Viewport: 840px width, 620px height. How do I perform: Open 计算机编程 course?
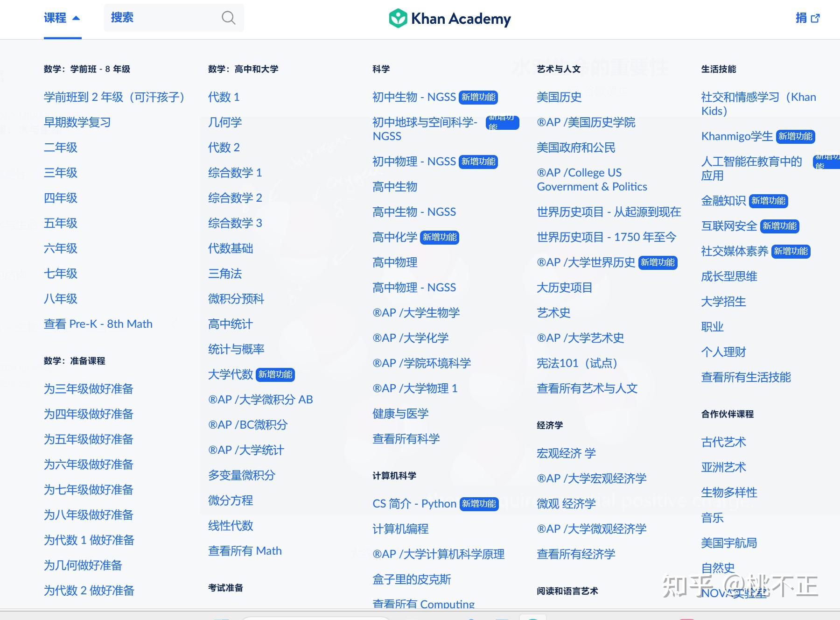click(x=400, y=529)
